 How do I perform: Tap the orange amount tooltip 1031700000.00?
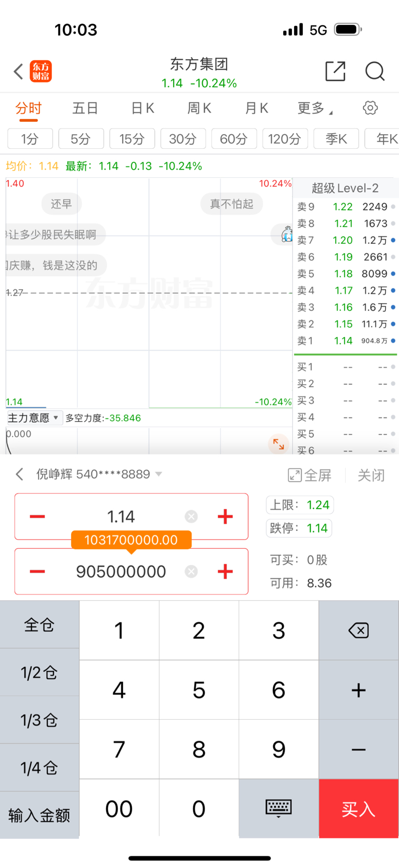pyautogui.click(x=131, y=540)
